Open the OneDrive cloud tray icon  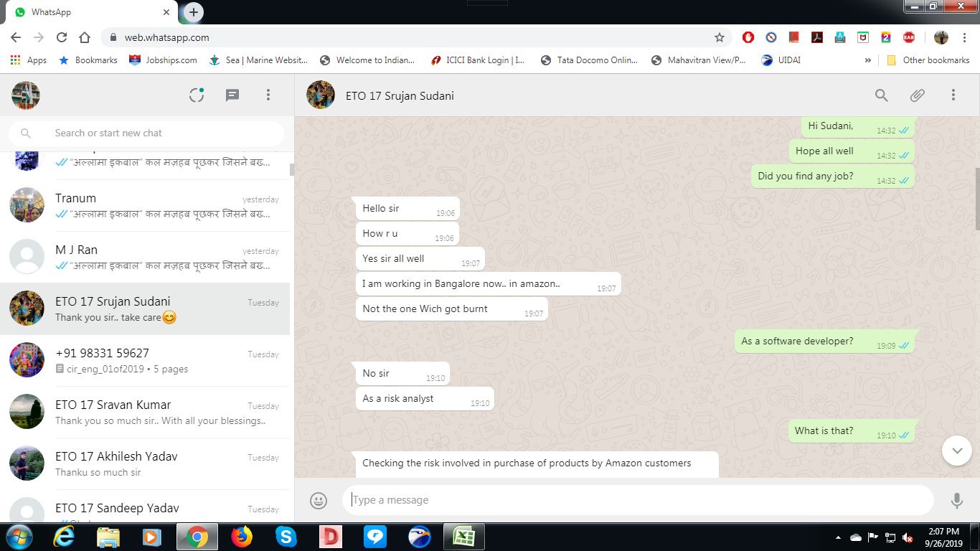(x=856, y=537)
